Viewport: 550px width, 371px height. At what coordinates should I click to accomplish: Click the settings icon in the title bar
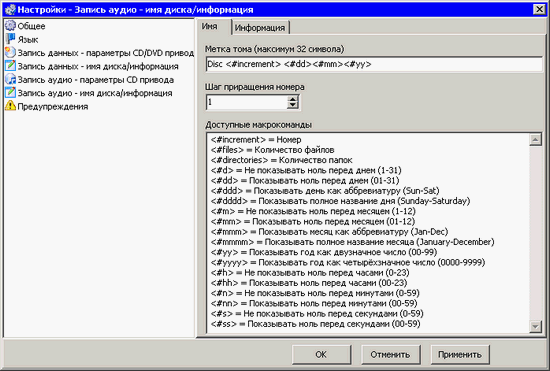[10, 9]
